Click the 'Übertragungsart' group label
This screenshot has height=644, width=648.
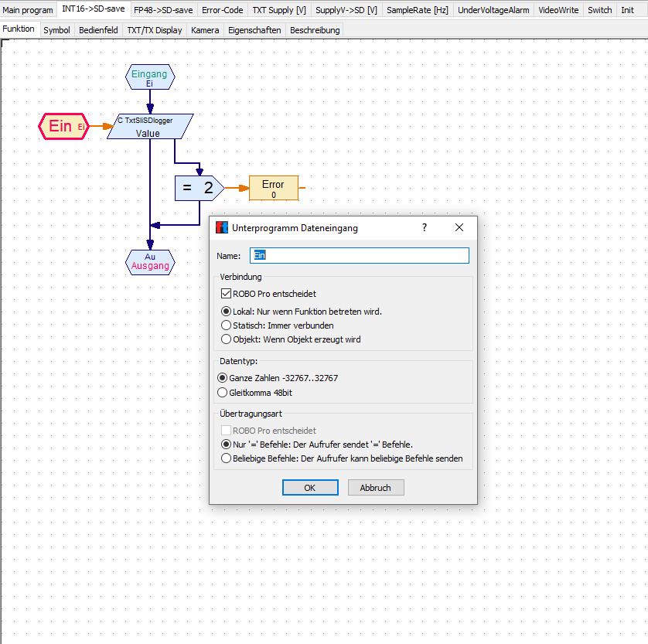click(251, 414)
